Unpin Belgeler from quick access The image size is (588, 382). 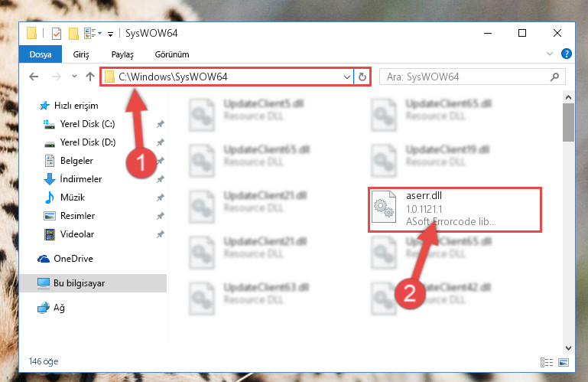[161, 161]
